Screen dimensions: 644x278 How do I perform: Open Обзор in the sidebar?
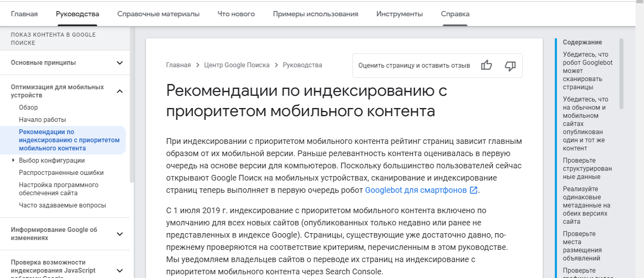pyautogui.click(x=28, y=108)
